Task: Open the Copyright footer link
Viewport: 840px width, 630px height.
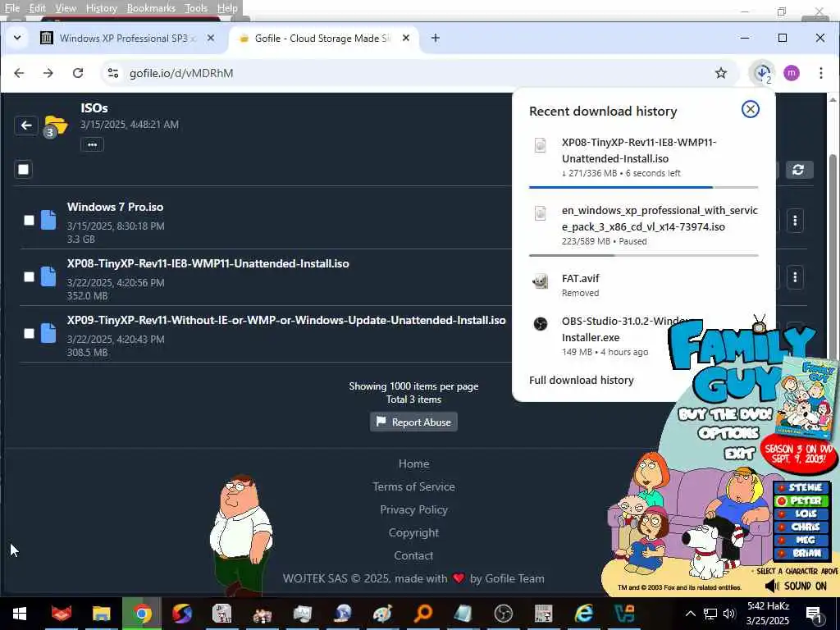Action: click(x=413, y=533)
